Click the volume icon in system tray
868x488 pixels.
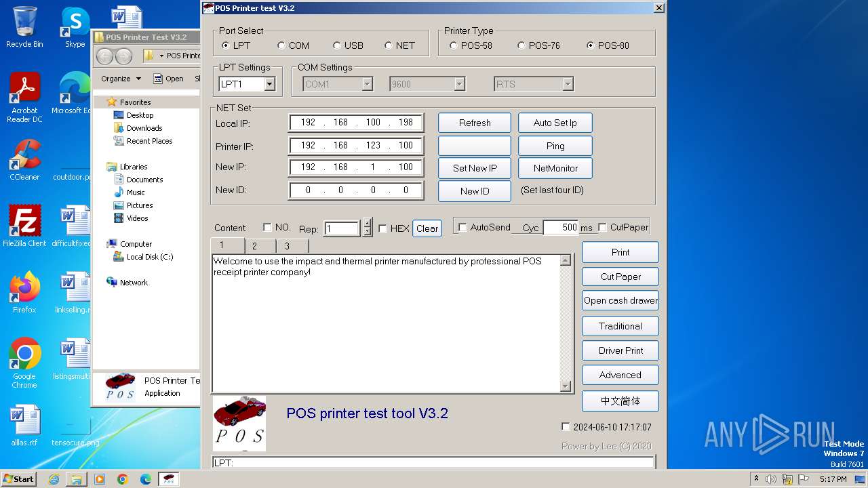pos(770,479)
